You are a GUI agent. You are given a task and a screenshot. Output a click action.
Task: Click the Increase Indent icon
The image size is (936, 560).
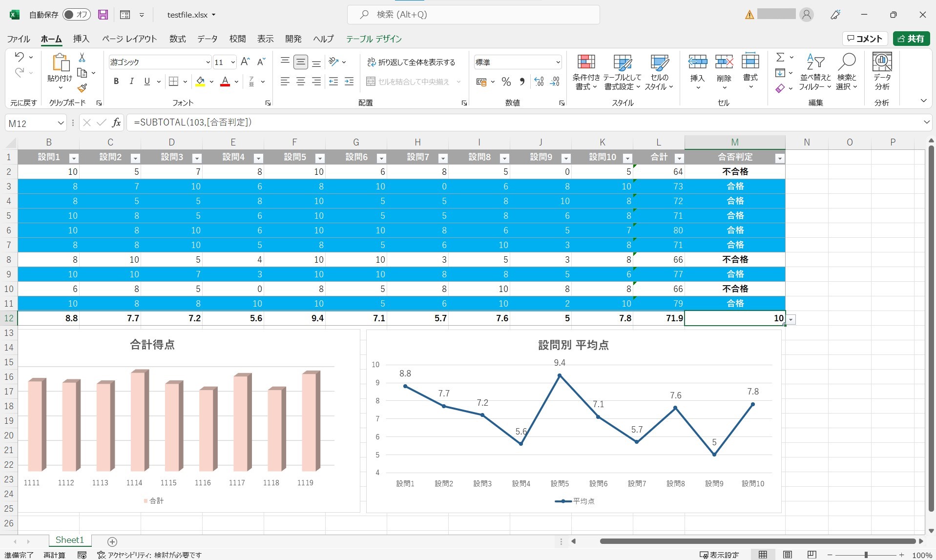pos(349,82)
